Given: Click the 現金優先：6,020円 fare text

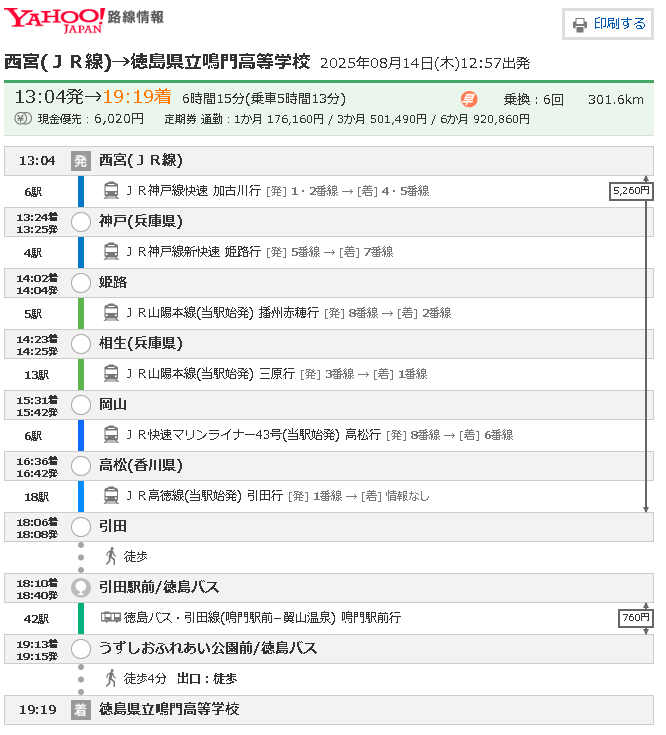Looking at the screenshot, I should 90,119.
